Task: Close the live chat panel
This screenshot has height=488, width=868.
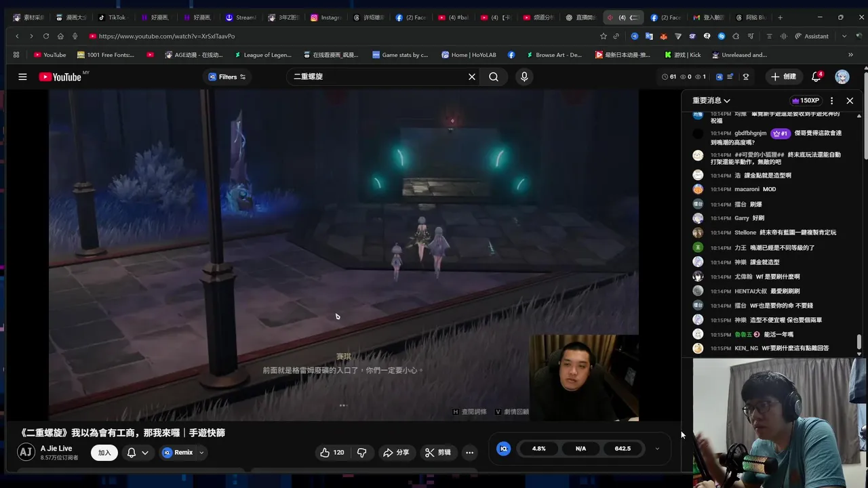Action: click(x=850, y=100)
